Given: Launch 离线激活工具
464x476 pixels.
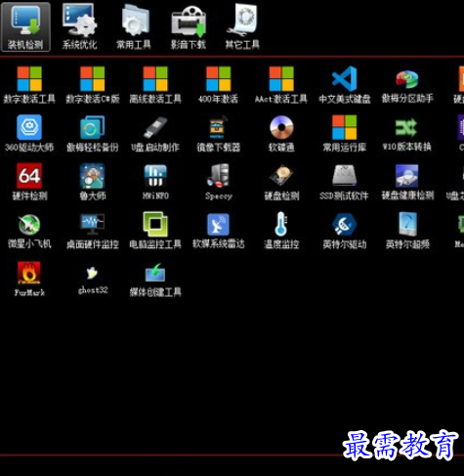Looking at the screenshot, I should tap(155, 85).
